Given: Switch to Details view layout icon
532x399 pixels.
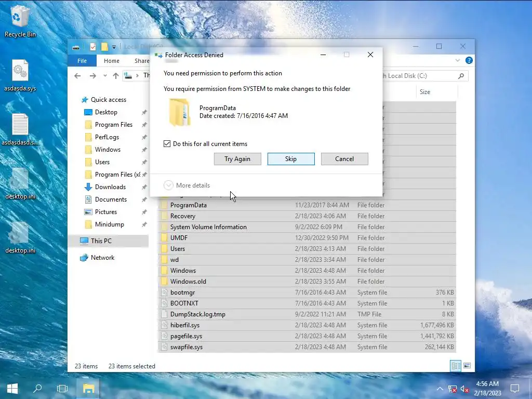Looking at the screenshot, I should pyautogui.click(x=456, y=366).
